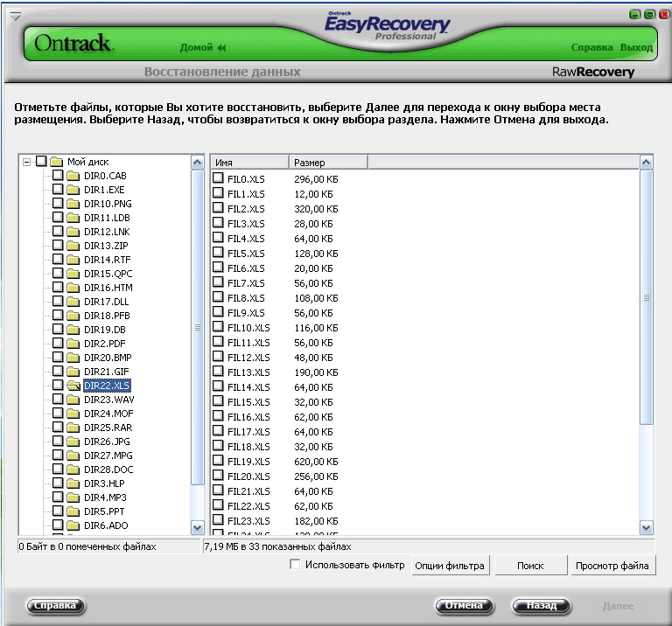Open the top-left dropdown triangle menu icon
The image size is (672, 626).
click(16, 17)
